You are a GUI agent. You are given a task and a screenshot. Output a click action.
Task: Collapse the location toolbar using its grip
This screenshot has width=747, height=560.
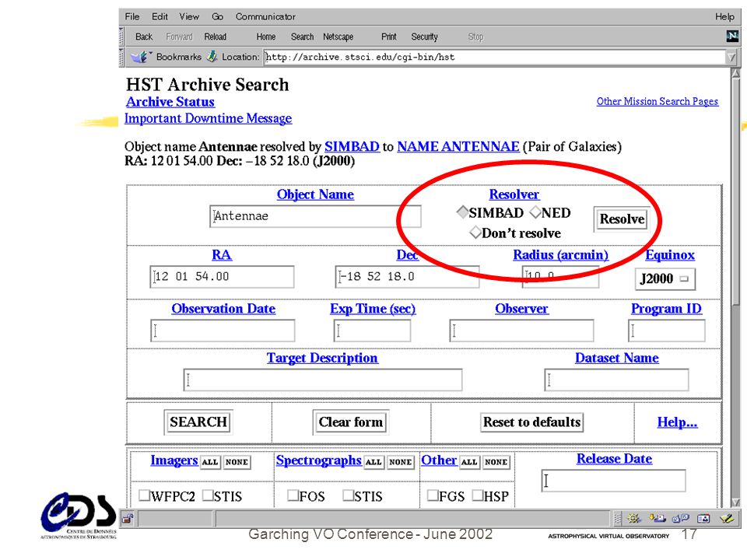(x=121, y=57)
